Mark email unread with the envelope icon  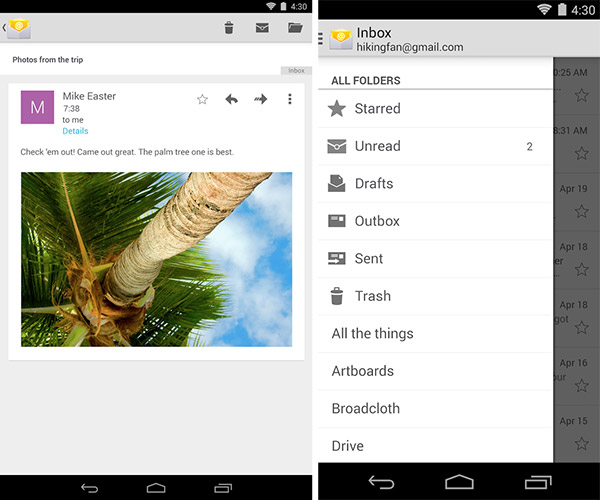click(x=262, y=28)
